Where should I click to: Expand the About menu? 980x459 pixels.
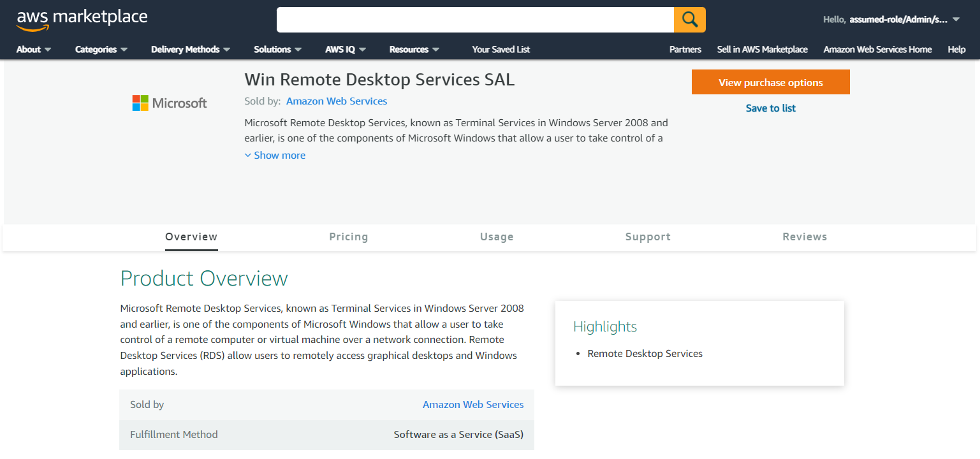pyautogui.click(x=34, y=50)
